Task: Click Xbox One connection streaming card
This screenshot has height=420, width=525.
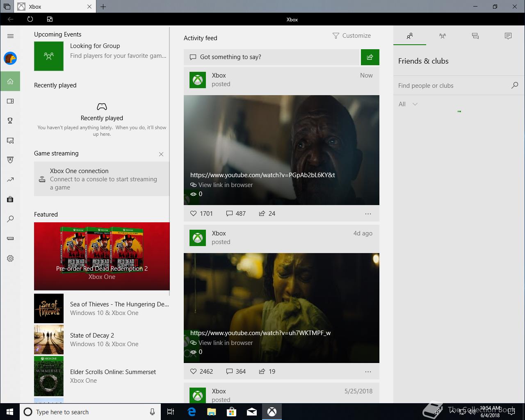Action: [102, 179]
